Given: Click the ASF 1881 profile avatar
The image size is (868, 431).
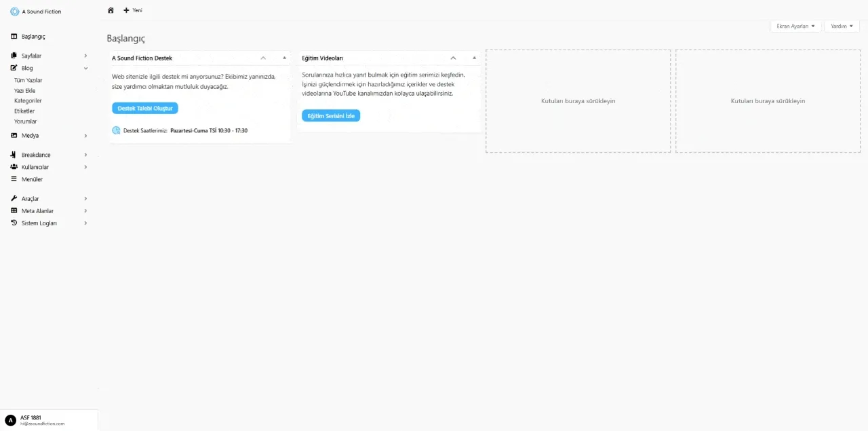Looking at the screenshot, I should tap(9, 420).
